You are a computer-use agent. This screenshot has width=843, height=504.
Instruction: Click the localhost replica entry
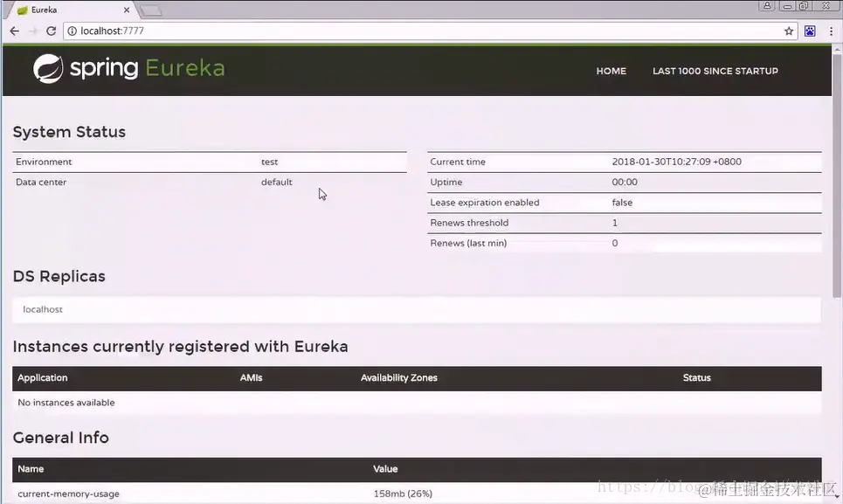click(43, 309)
